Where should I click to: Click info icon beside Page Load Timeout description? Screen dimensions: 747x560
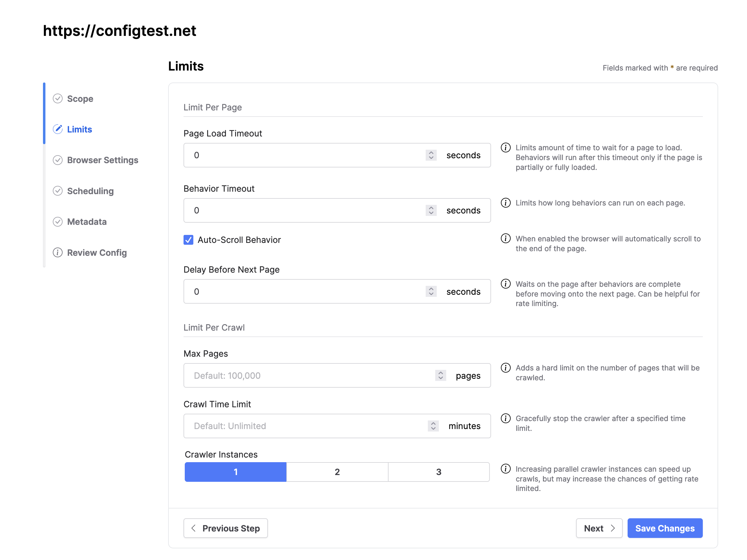coord(505,148)
